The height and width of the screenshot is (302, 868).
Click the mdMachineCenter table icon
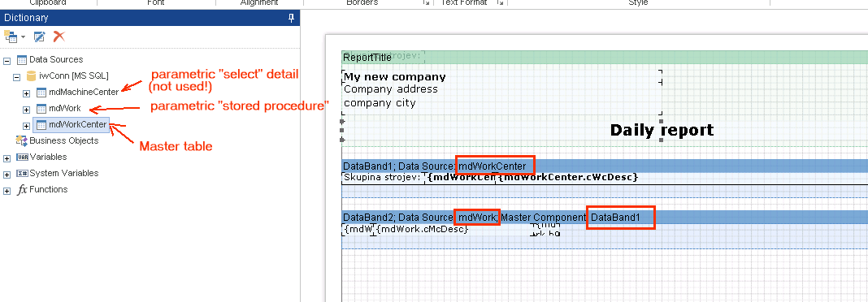pyautogui.click(x=41, y=93)
